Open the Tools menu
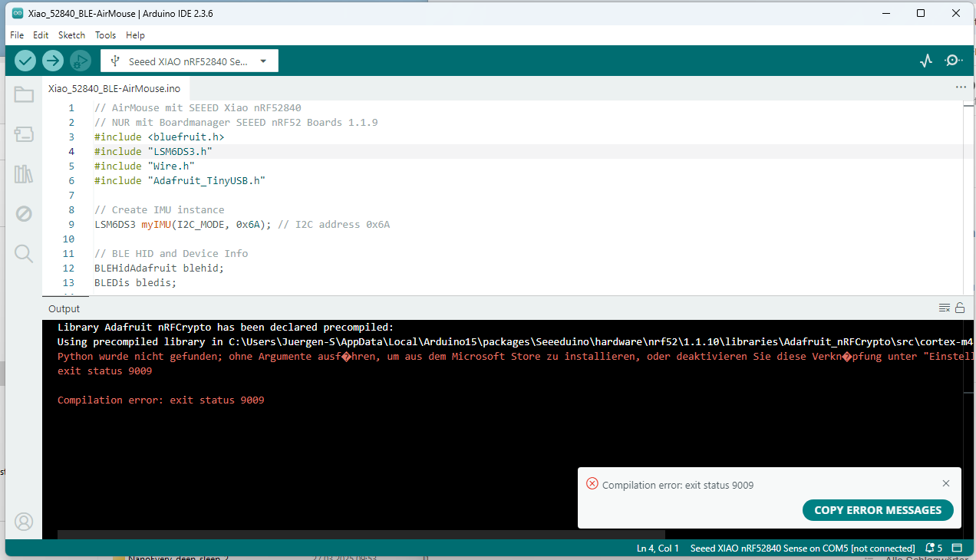976x560 pixels. click(106, 35)
